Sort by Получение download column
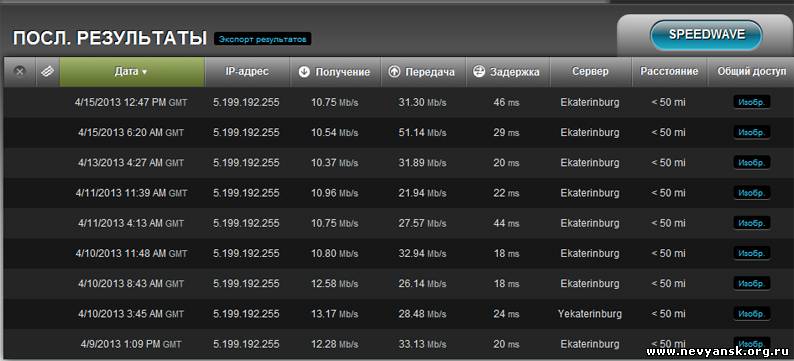 point(334,72)
